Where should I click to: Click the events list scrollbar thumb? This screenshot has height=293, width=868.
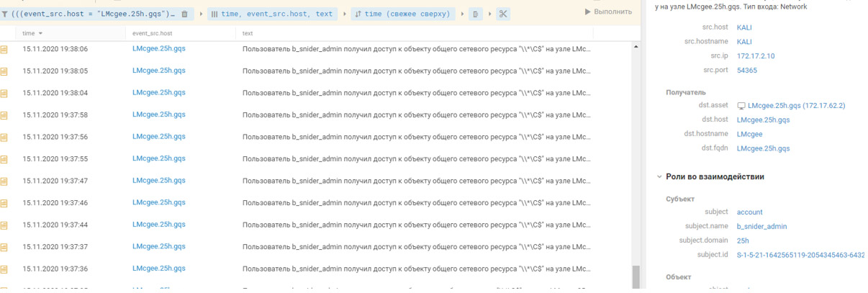click(x=636, y=277)
